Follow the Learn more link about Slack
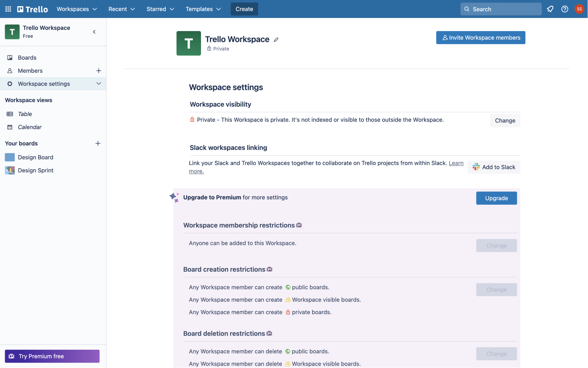 coord(456,163)
